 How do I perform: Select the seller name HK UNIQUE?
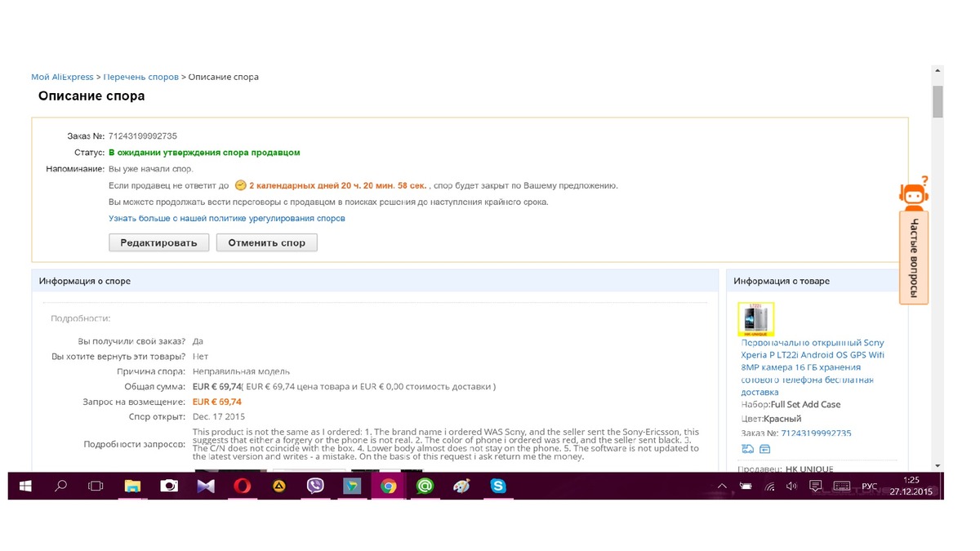pos(810,469)
